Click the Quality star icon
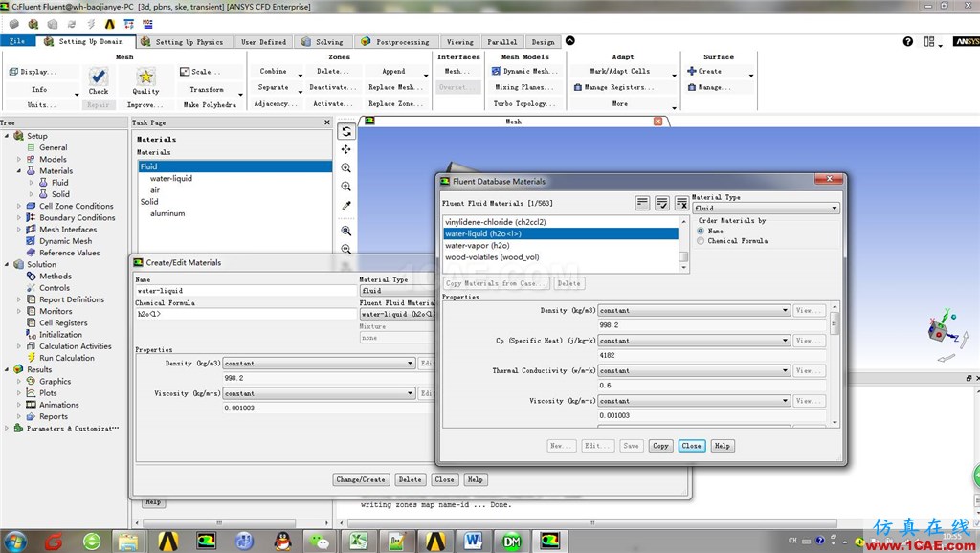Screen dimensions: 980x553 click(x=145, y=77)
